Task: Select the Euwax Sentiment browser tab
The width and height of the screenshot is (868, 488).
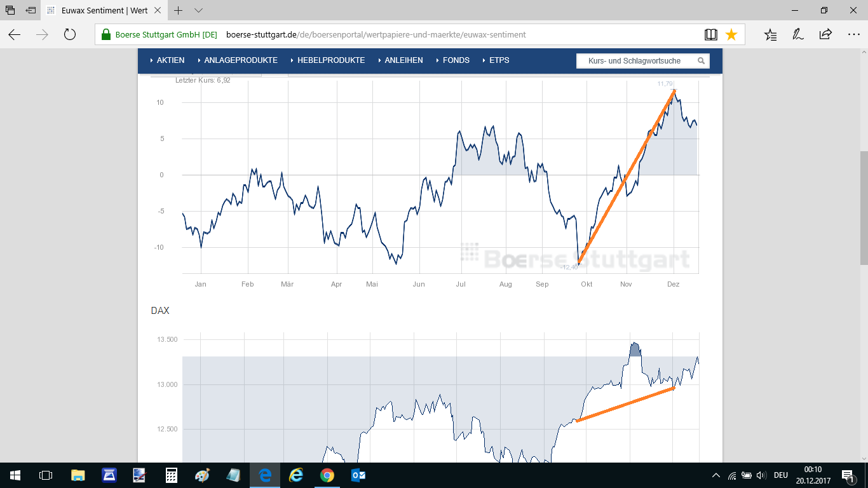Action: pos(105,11)
